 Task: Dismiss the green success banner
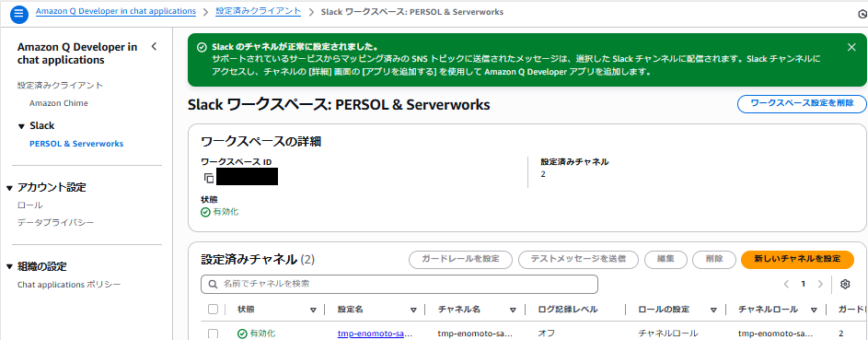(x=851, y=47)
